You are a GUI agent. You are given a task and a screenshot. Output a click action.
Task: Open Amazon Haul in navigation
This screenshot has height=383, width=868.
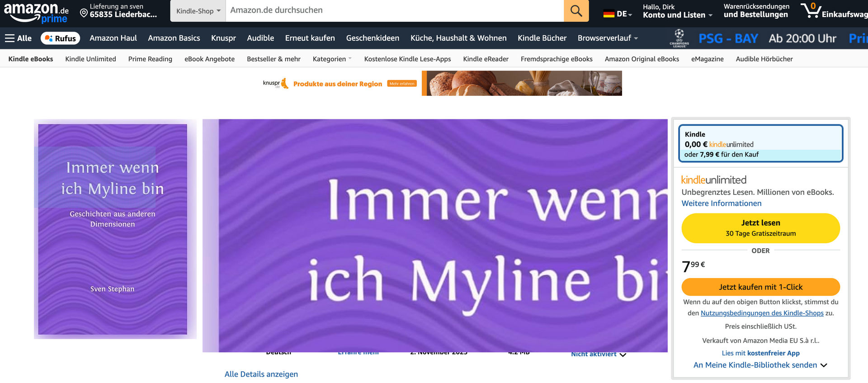pyautogui.click(x=113, y=38)
